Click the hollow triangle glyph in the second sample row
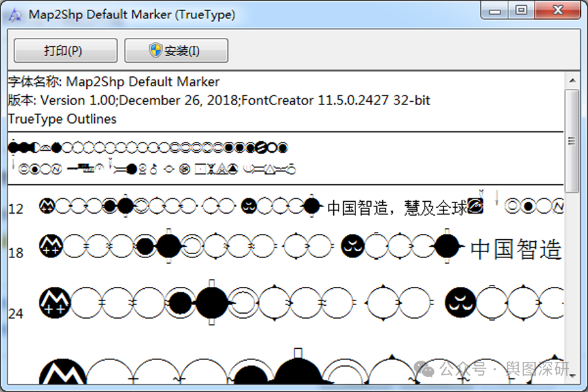This screenshot has height=392, width=588. point(222,169)
